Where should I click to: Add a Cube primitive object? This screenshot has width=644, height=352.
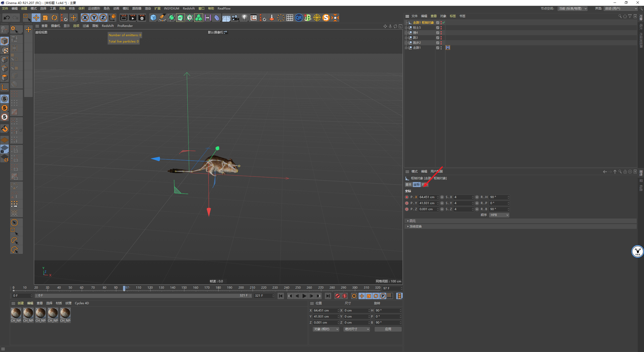(x=153, y=18)
